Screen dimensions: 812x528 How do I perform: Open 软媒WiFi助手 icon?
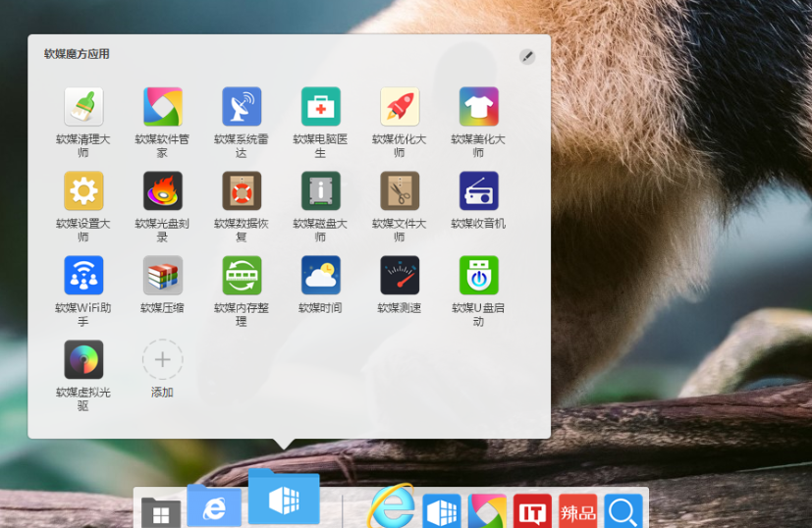coord(83,276)
